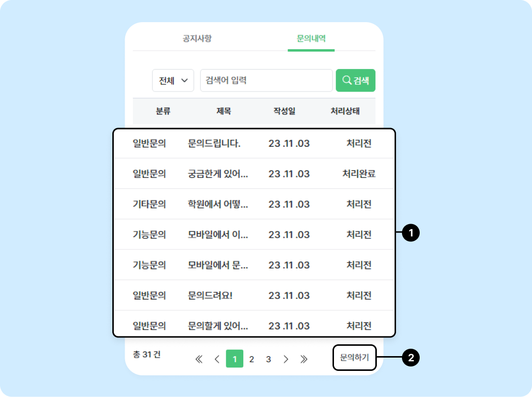Screen dimensions: 532x397
Task: Focus the 검색어 입력 search field
Action: pos(266,80)
